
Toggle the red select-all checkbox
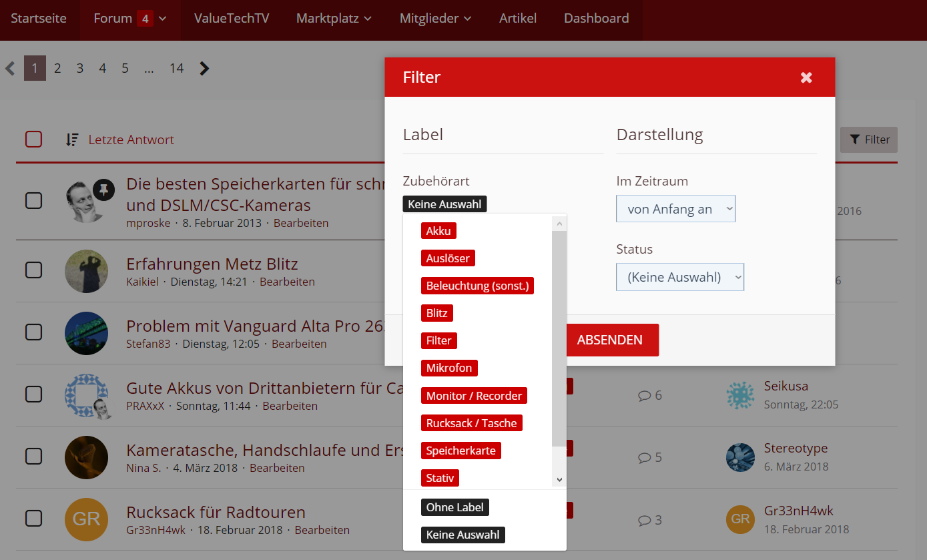tap(33, 139)
